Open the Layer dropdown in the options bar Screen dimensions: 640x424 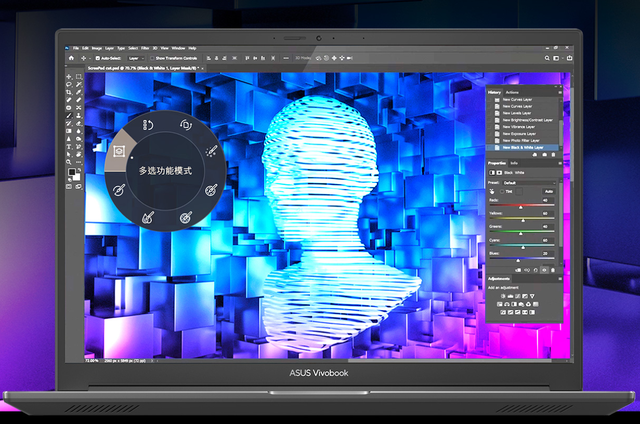click(x=133, y=59)
